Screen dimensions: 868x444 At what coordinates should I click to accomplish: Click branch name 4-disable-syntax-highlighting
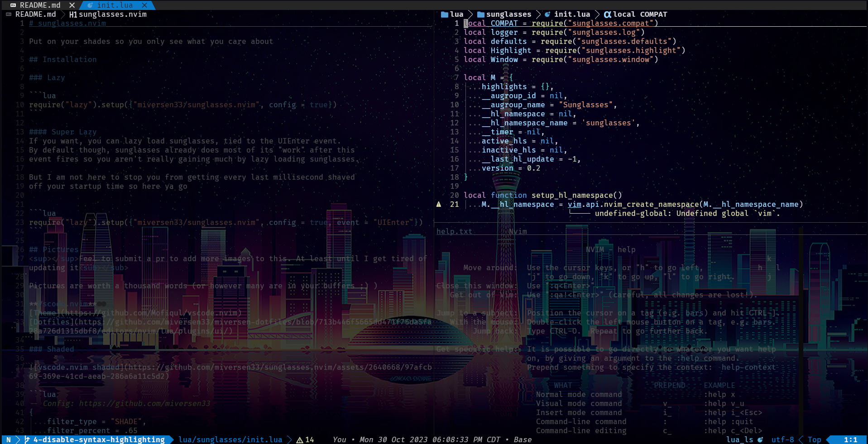[x=99, y=439]
